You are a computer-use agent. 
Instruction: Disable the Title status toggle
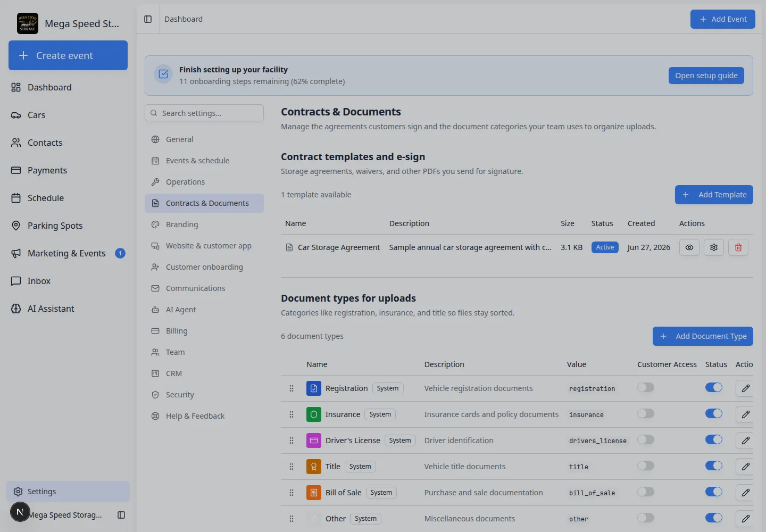pyautogui.click(x=714, y=465)
